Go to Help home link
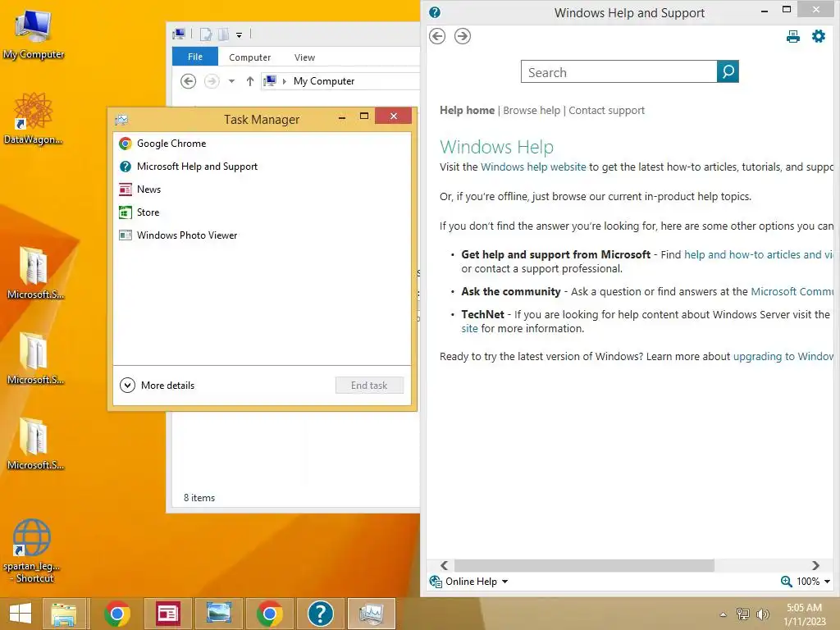The image size is (840, 630). click(467, 111)
